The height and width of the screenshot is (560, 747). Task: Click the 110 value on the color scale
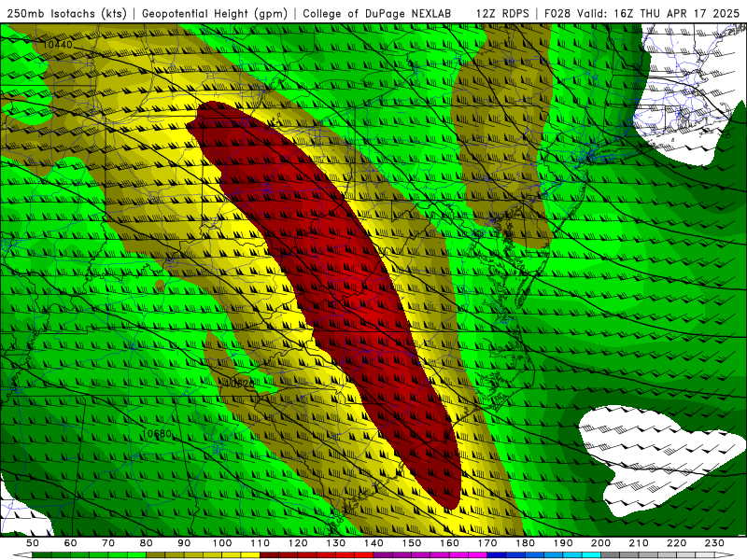click(261, 543)
